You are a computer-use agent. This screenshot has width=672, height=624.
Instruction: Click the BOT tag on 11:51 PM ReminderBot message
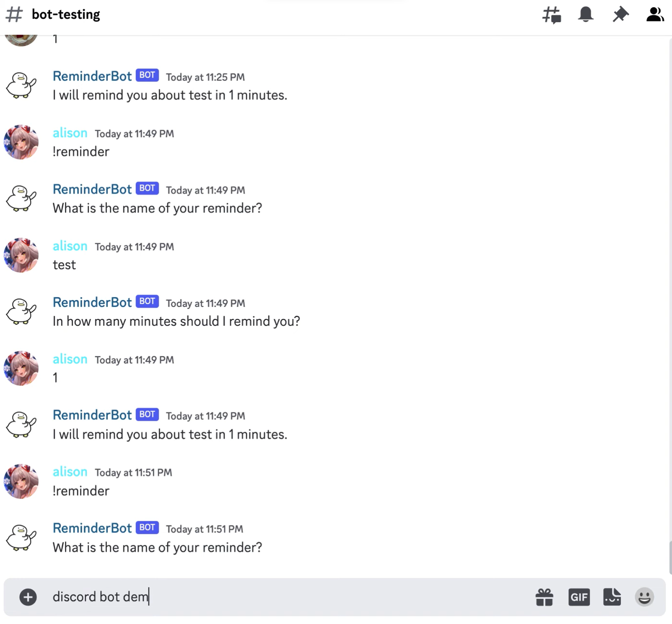[147, 527]
